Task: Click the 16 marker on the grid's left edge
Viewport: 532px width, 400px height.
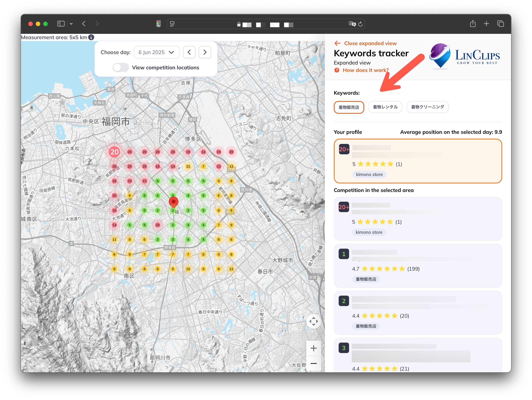Action: point(114,211)
